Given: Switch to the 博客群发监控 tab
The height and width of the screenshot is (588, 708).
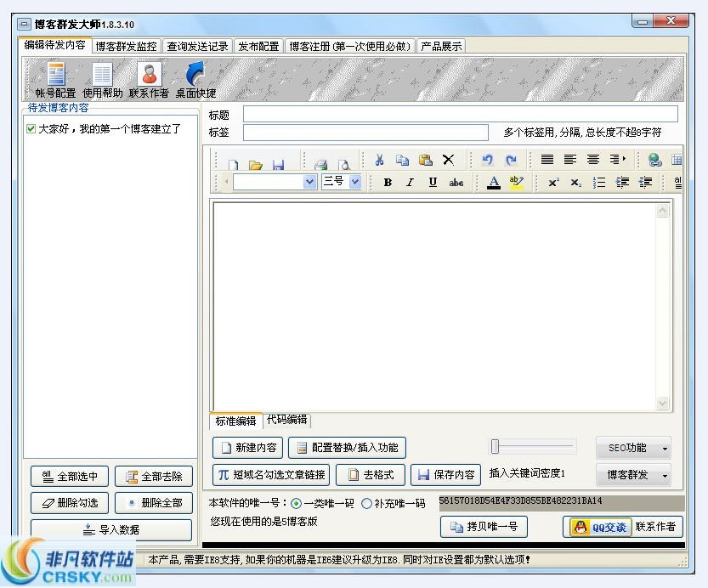Looking at the screenshot, I should [x=125, y=46].
